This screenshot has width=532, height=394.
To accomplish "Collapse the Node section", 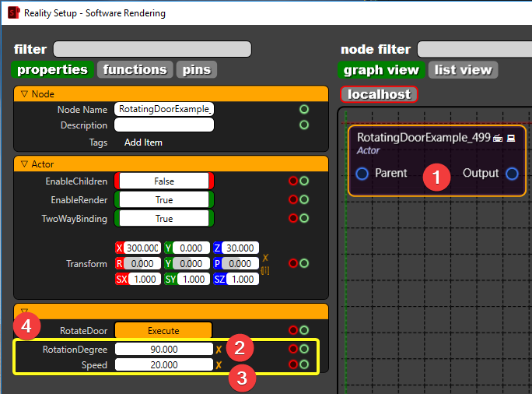I will tap(24, 93).
